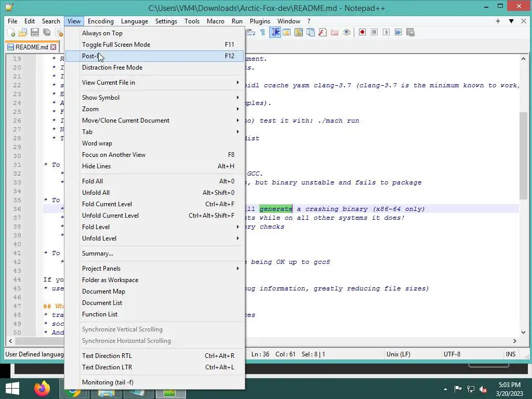Open Summary... dialog
This screenshot has height=399, width=532.
click(155, 254)
